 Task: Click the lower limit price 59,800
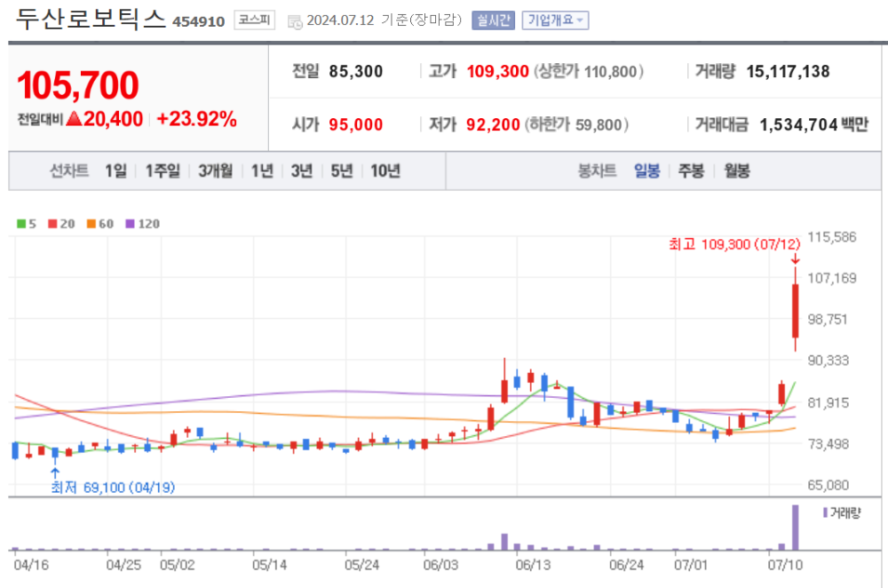point(599,125)
